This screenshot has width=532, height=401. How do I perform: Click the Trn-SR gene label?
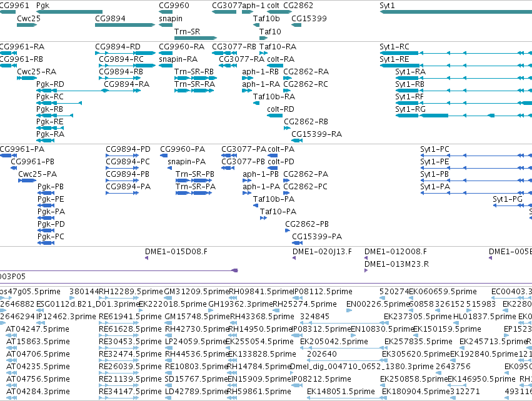(188, 31)
